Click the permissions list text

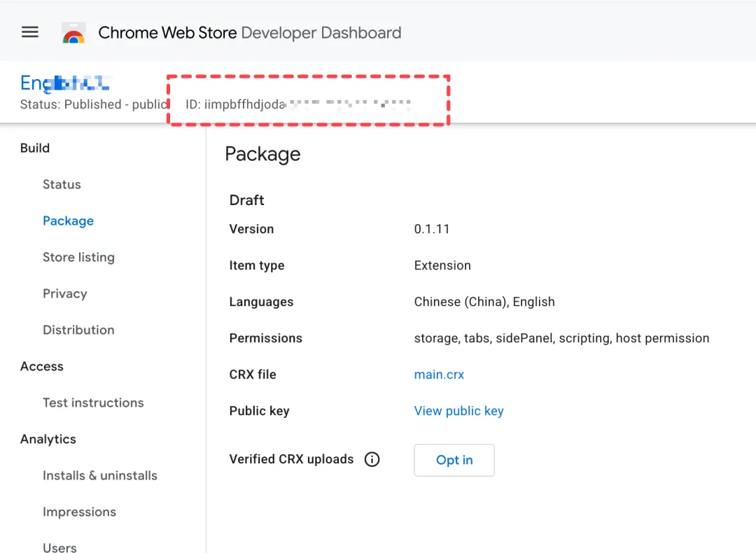(561, 338)
